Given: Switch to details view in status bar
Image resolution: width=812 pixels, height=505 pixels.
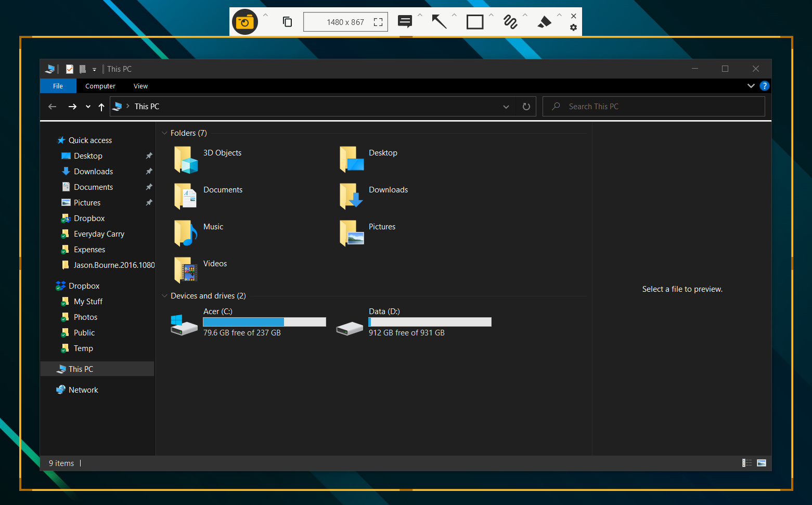Looking at the screenshot, I should [747, 463].
